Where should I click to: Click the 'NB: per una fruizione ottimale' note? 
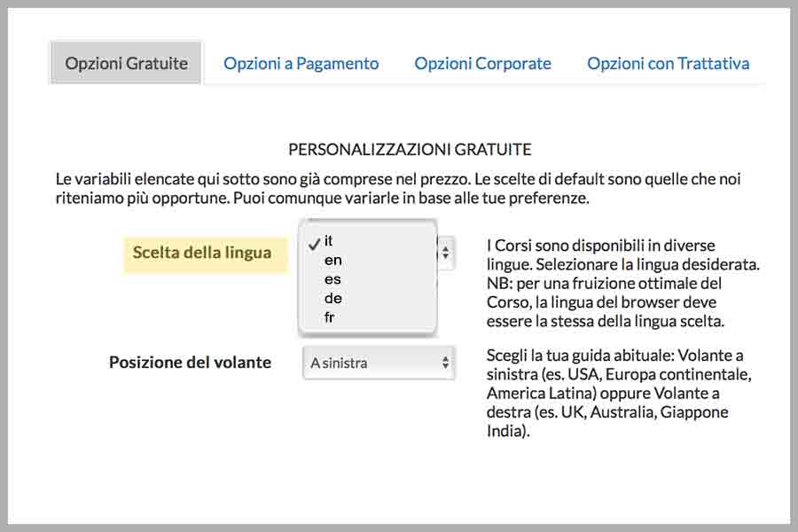605,301
